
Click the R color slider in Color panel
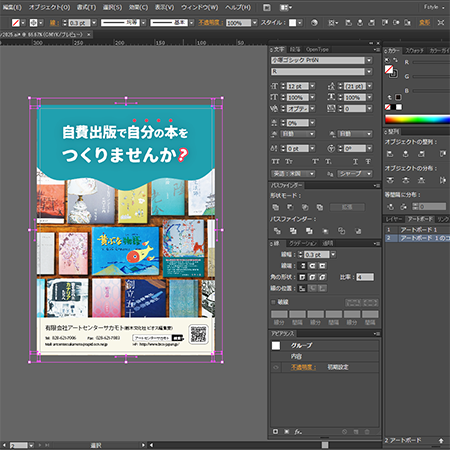coord(431,62)
